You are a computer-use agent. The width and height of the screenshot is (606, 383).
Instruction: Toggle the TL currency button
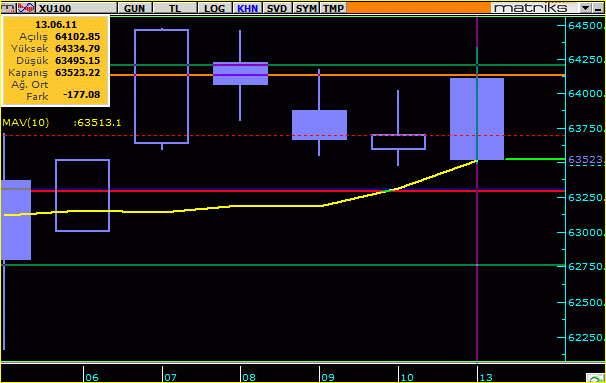175,8
